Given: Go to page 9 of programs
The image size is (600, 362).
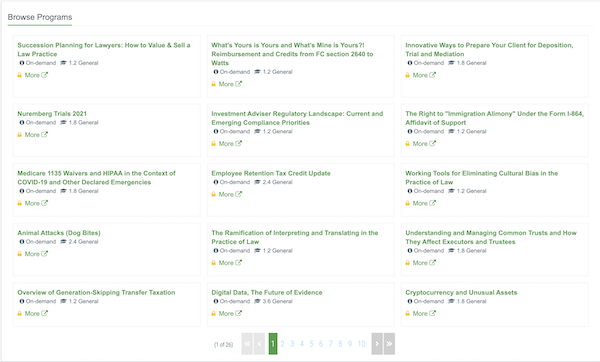Looking at the screenshot, I should (x=349, y=344).
